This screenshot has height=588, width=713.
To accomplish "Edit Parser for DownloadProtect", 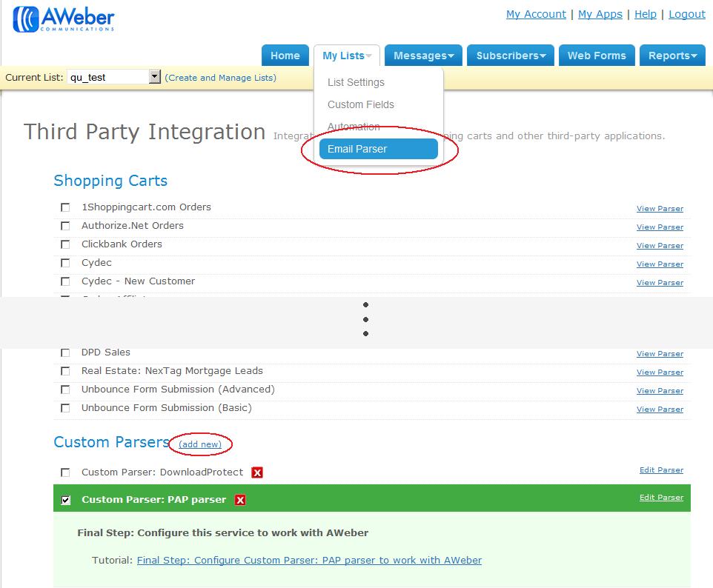I will coord(661,470).
